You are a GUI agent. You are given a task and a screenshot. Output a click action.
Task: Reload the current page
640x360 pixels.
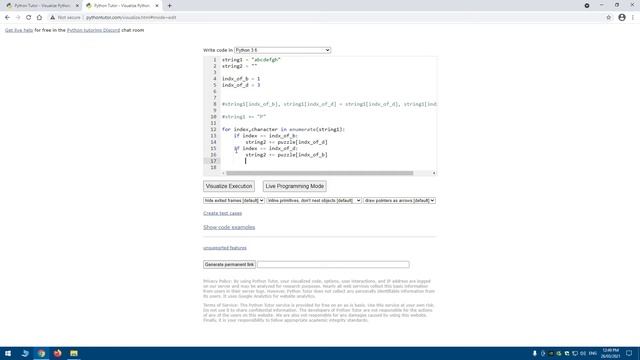click(x=29, y=18)
